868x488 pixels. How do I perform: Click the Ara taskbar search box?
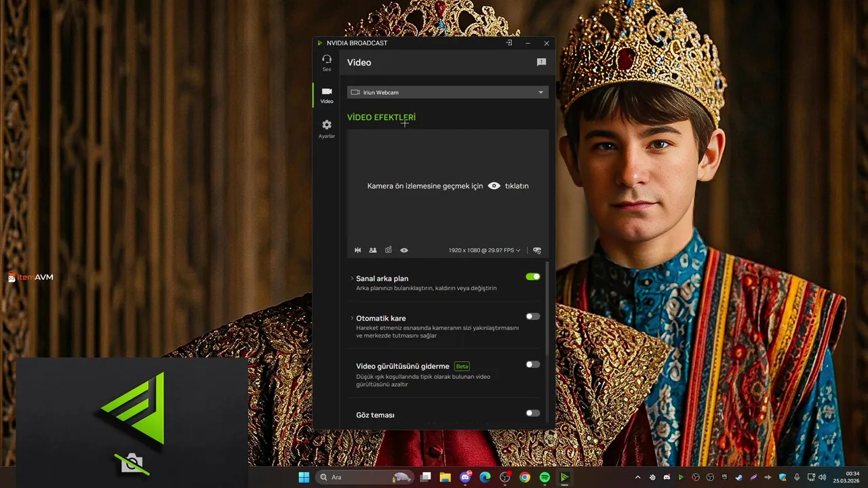[x=364, y=477]
